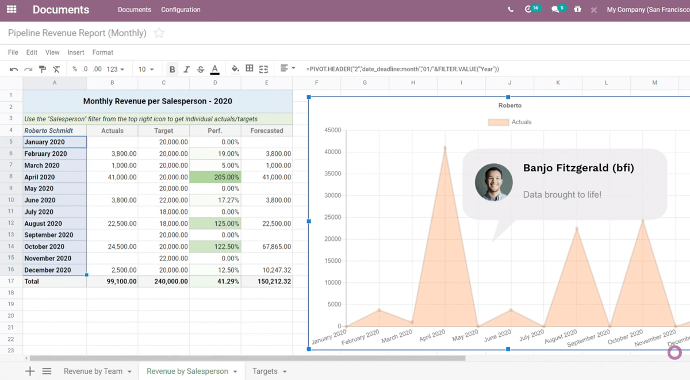Click the merge cells icon

[264, 69]
